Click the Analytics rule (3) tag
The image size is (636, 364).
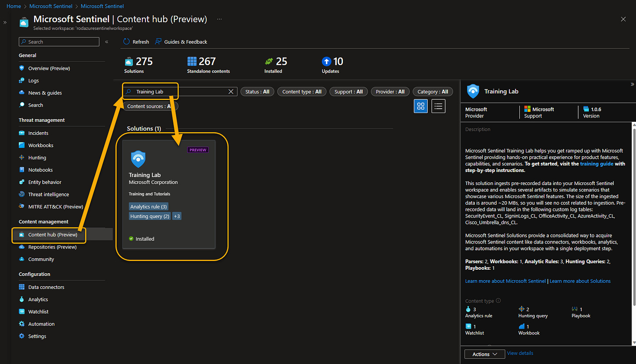pos(149,206)
